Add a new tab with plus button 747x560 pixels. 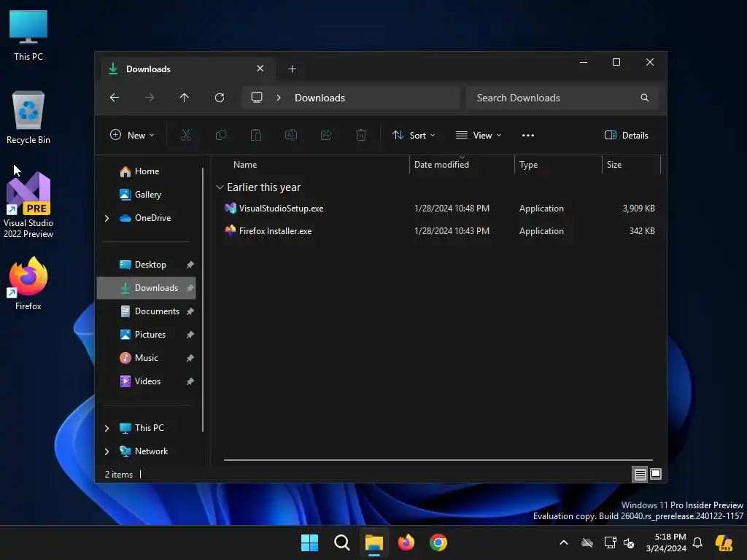(x=292, y=69)
